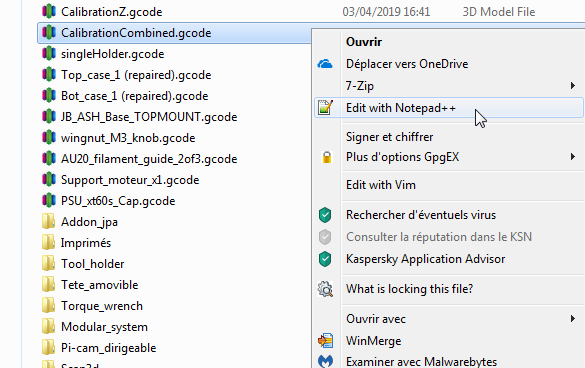Click the Addon_jpa folder icon
This screenshot has width=585, height=368.
(49, 221)
